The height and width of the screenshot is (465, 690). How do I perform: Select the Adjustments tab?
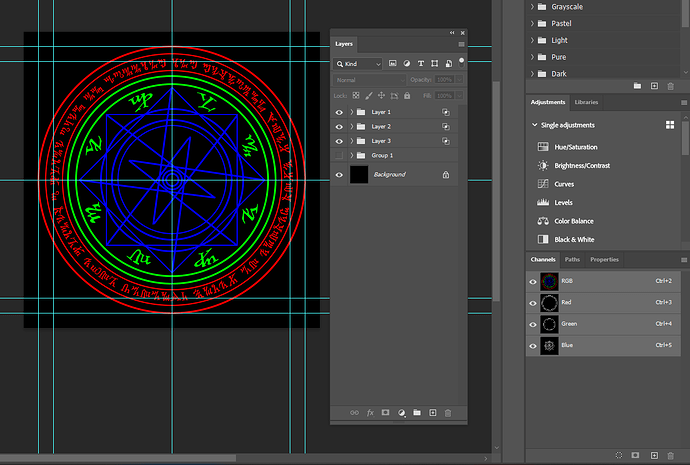click(x=548, y=102)
